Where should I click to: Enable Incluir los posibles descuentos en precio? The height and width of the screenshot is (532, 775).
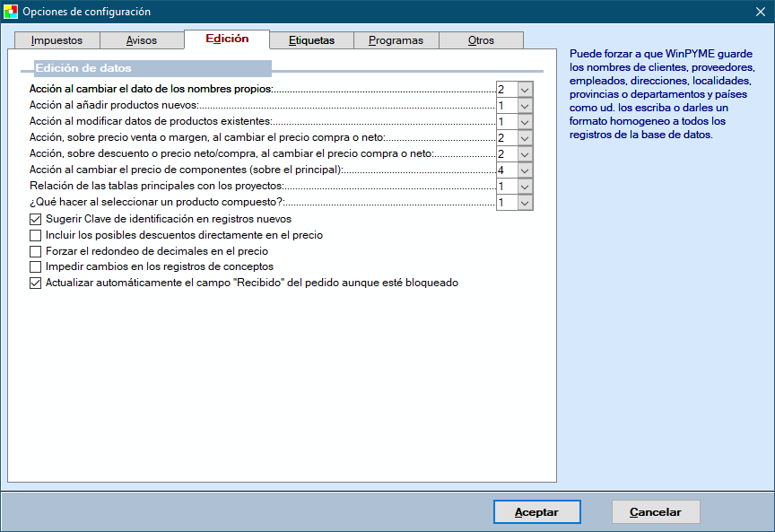(36, 235)
